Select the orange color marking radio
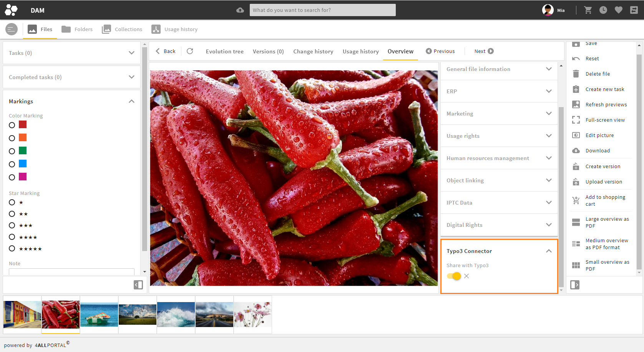This screenshot has height=352, width=644. (x=12, y=138)
